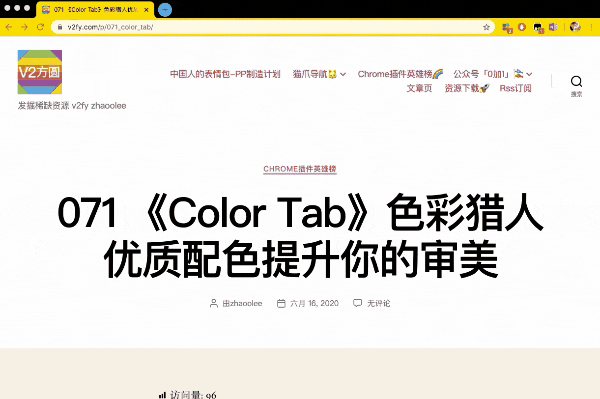600x399 pixels.
Task: Click the V2方圆 site logo
Action: click(x=40, y=72)
